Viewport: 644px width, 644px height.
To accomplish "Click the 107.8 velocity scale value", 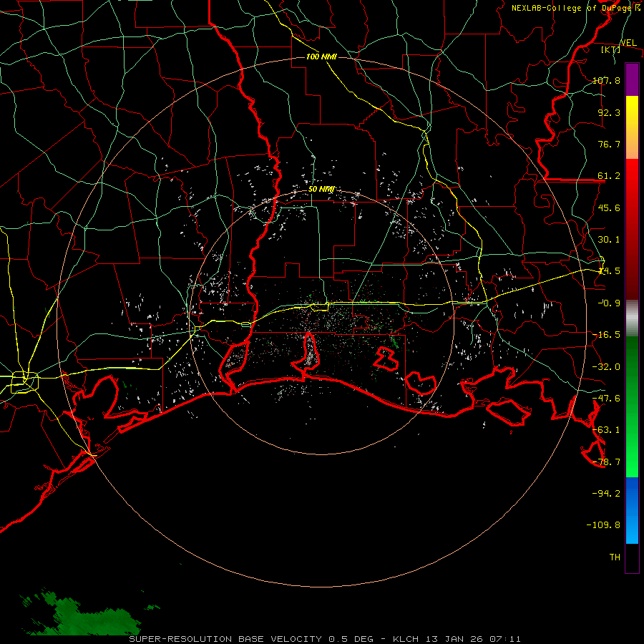I will (606, 80).
